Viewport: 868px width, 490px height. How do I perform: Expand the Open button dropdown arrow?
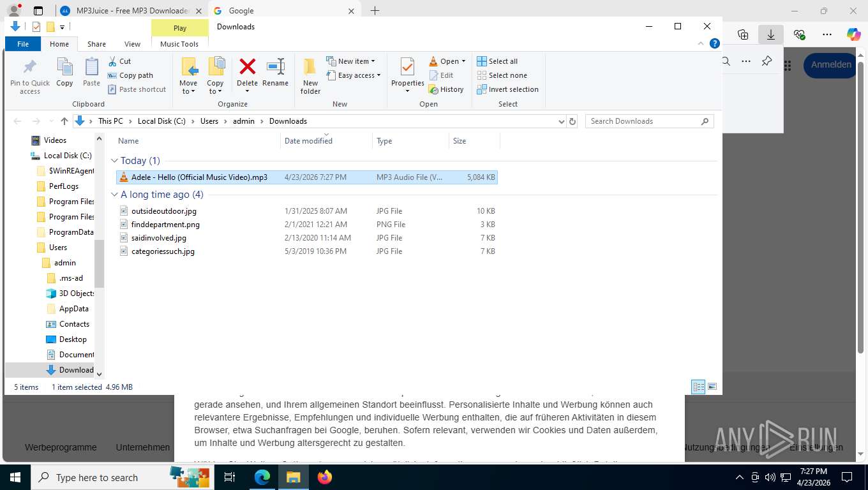[x=463, y=61]
